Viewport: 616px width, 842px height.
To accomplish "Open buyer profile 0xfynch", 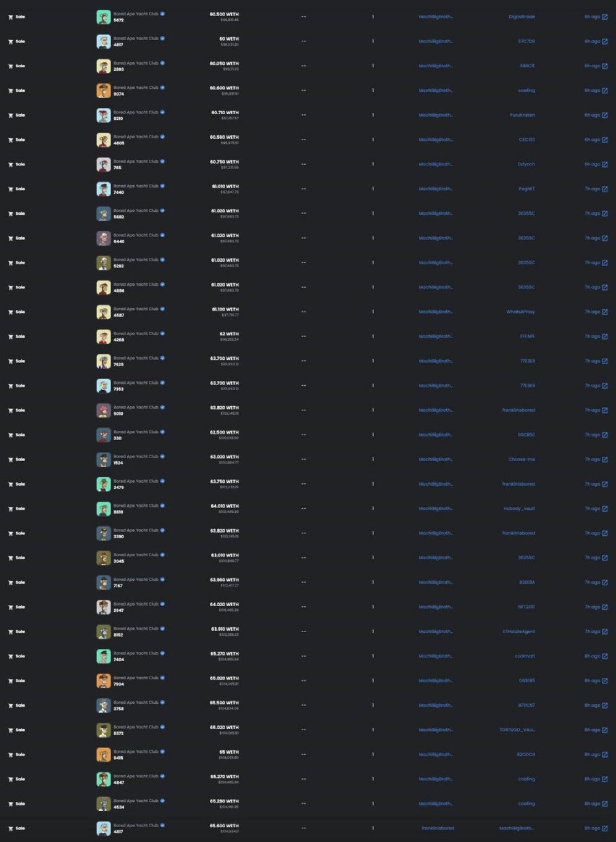I will tap(527, 164).
